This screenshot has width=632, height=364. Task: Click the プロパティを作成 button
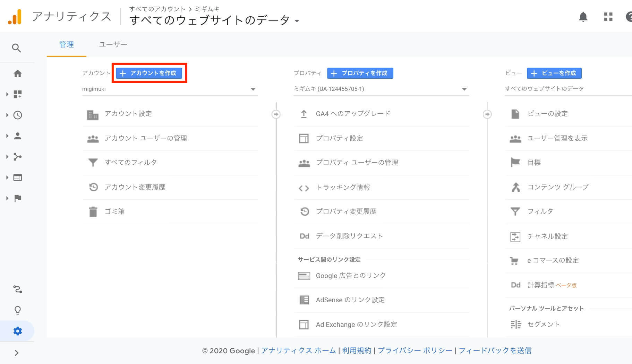pyautogui.click(x=360, y=73)
